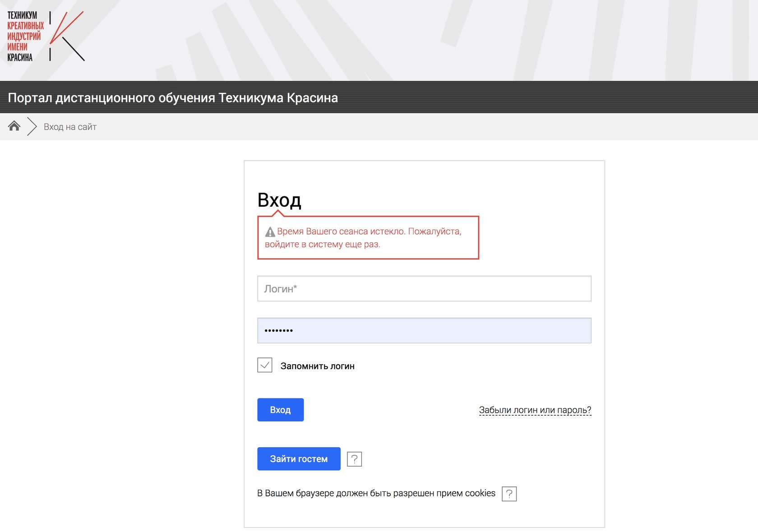Image resolution: width=758 pixels, height=532 pixels.
Task: Select the Вход на сайт breadcrumb item
Action: click(70, 127)
